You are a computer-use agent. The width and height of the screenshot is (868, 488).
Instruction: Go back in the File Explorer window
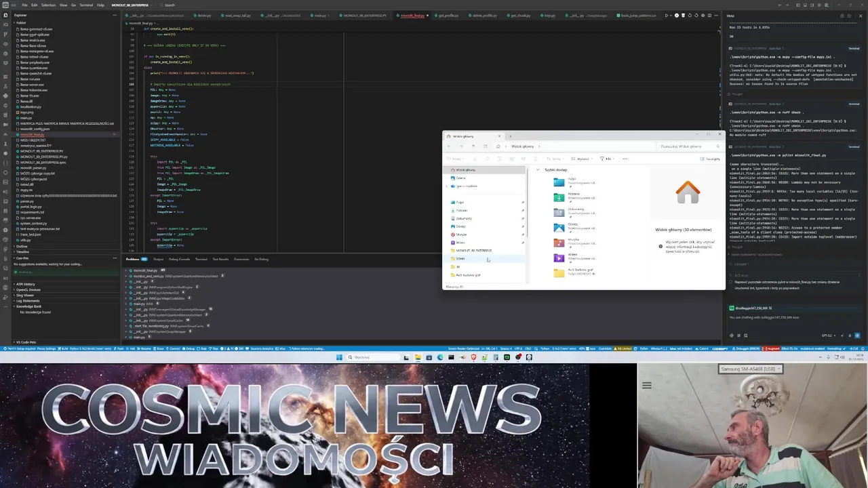coord(449,146)
